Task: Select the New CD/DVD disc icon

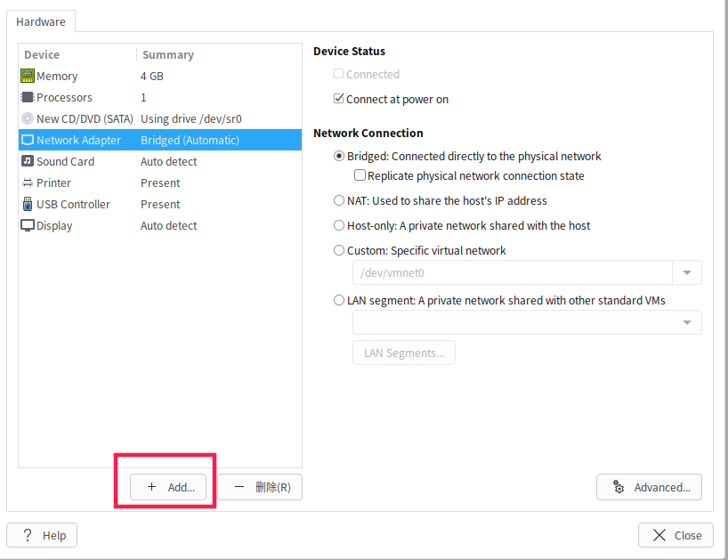Action: (x=28, y=118)
